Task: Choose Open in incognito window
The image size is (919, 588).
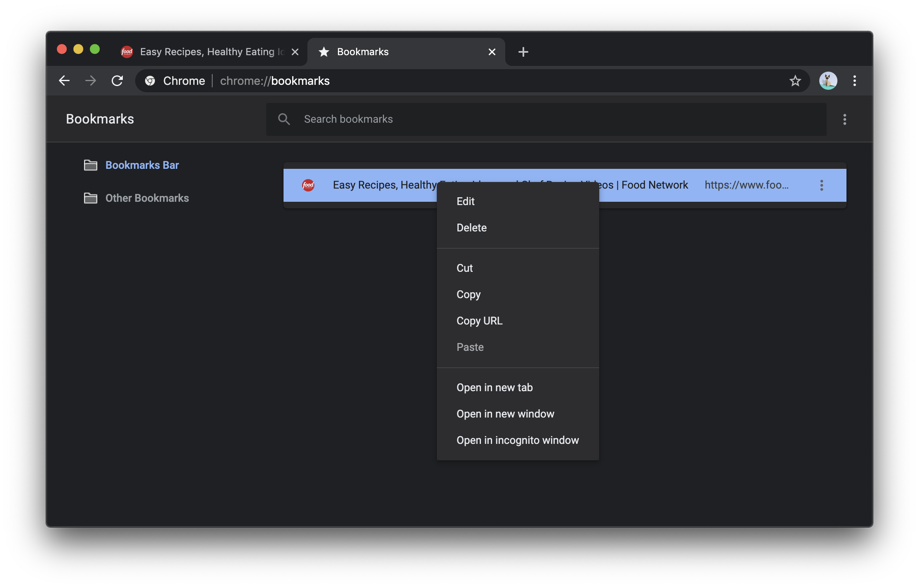Action: pos(518,440)
